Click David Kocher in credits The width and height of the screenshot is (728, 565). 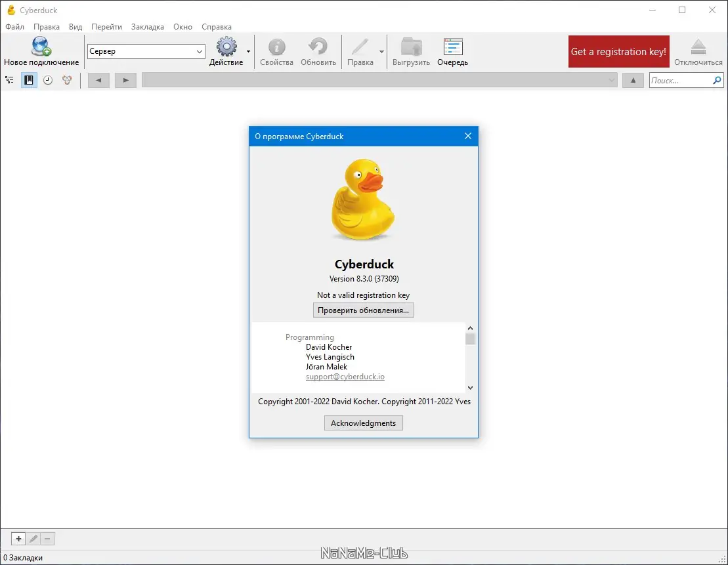click(x=329, y=346)
